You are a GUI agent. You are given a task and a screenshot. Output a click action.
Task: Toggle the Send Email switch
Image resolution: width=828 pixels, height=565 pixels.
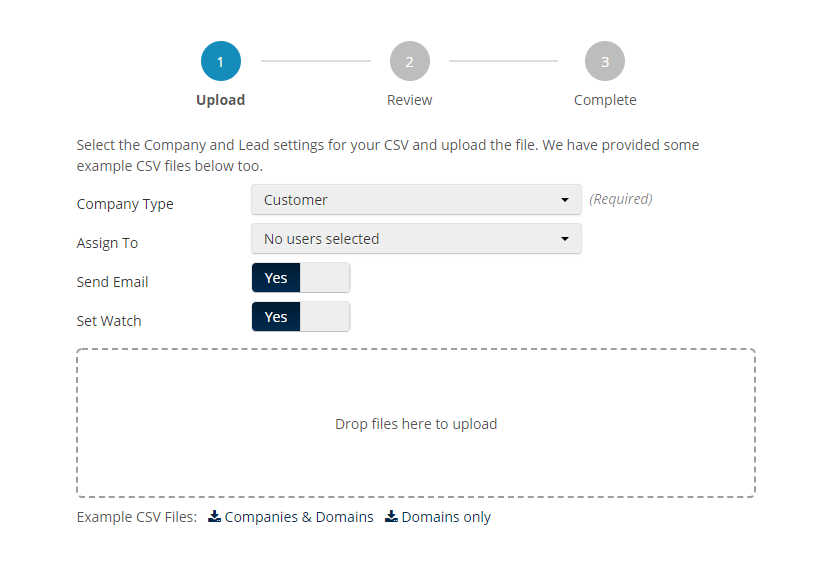300,278
